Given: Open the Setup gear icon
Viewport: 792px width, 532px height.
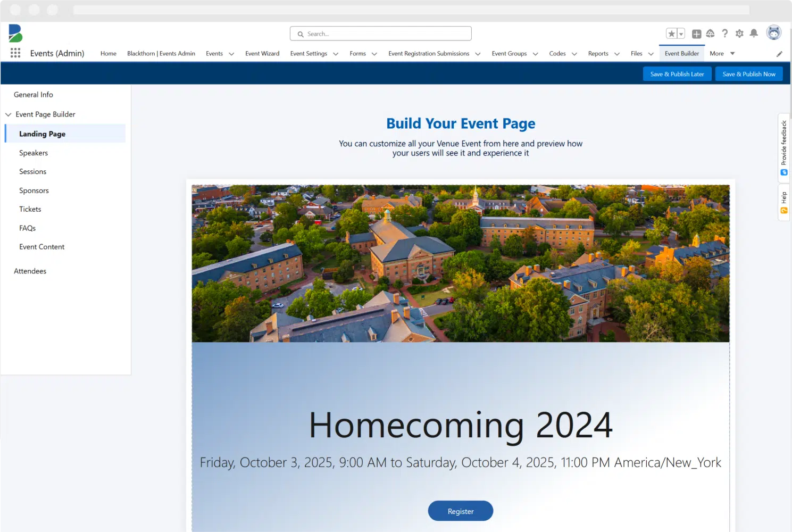Looking at the screenshot, I should [739, 34].
